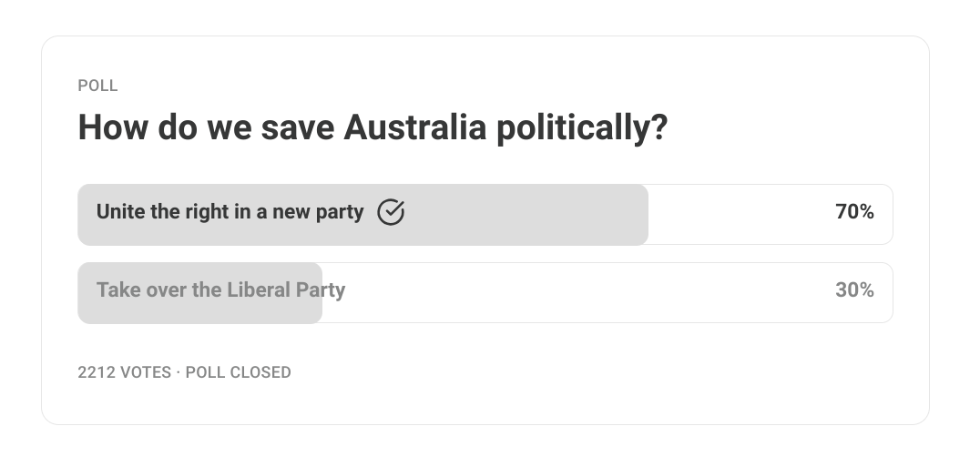Screen dimensions: 980x467
Task: Click the word 'politically?' in the title
Action: point(583,128)
